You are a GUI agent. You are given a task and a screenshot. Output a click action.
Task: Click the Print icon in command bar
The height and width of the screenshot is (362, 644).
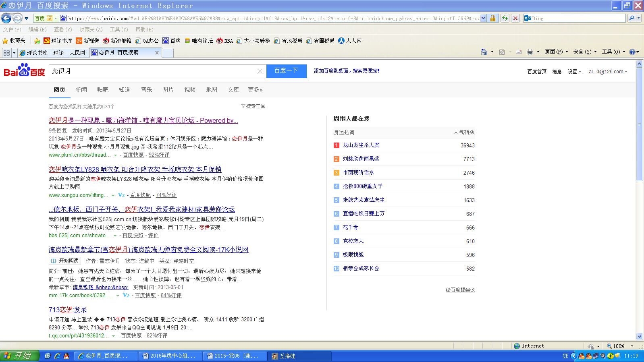tap(530, 52)
